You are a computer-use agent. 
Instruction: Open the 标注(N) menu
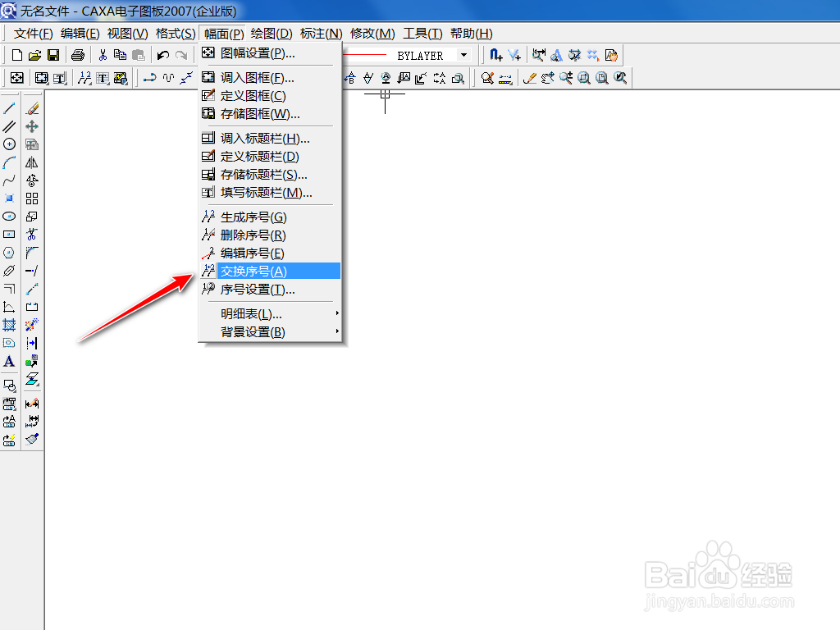[x=321, y=34]
